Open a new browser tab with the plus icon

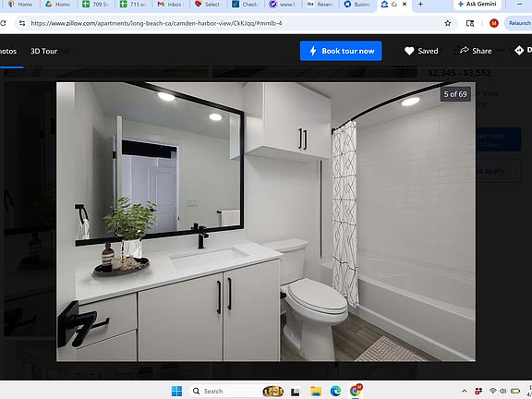pos(420,4)
